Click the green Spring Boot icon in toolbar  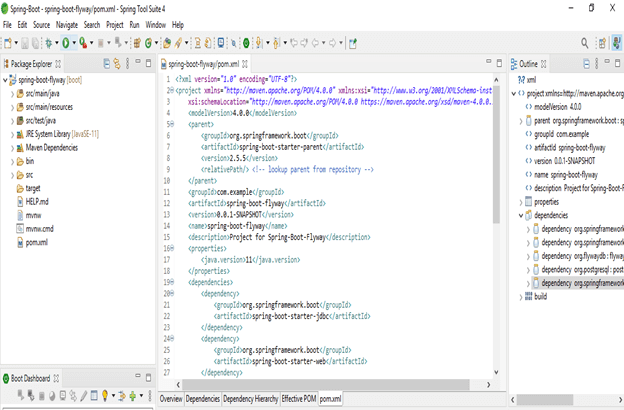click(x=246, y=43)
